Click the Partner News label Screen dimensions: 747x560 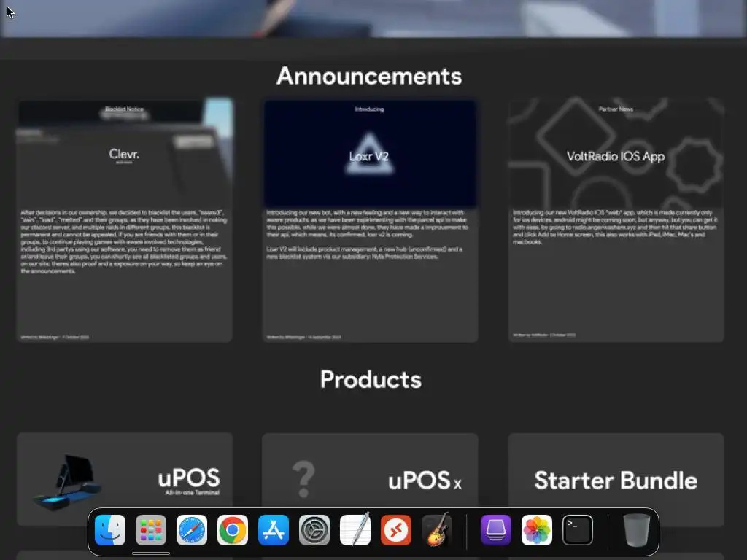click(616, 109)
